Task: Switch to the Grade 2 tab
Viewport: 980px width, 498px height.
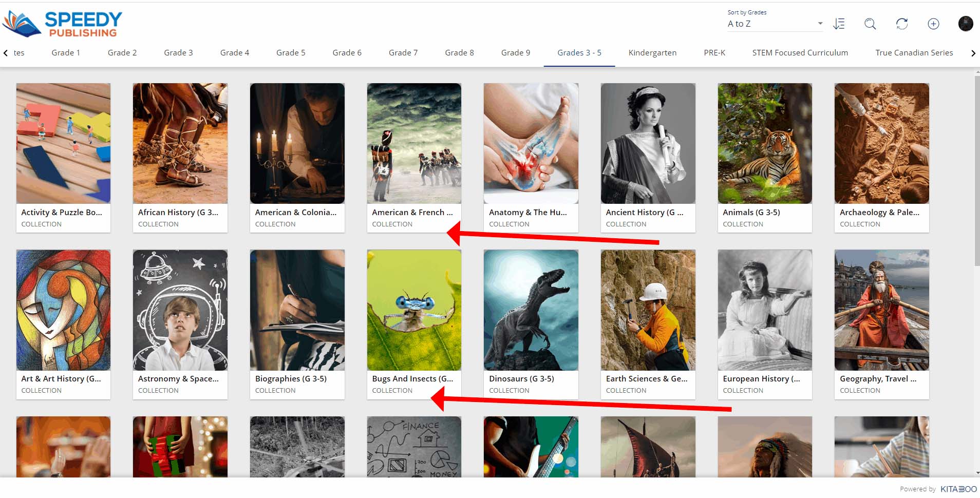Action: 122,52
